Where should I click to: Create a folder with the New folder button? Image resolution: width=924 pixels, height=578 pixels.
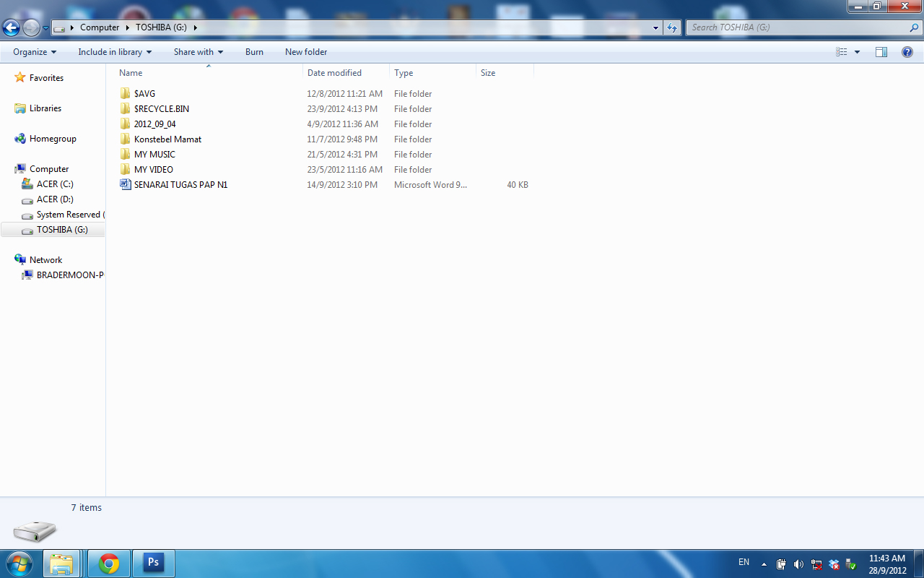(305, 51)
